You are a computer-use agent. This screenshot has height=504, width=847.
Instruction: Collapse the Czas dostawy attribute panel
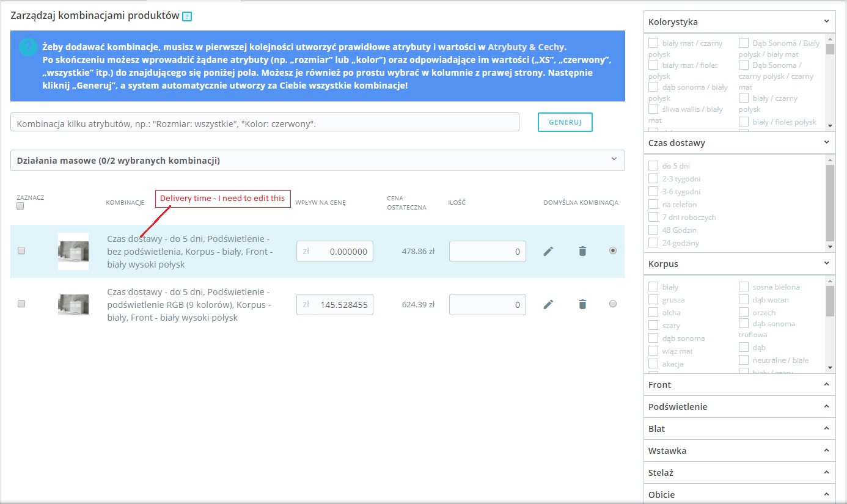point(739,143)
